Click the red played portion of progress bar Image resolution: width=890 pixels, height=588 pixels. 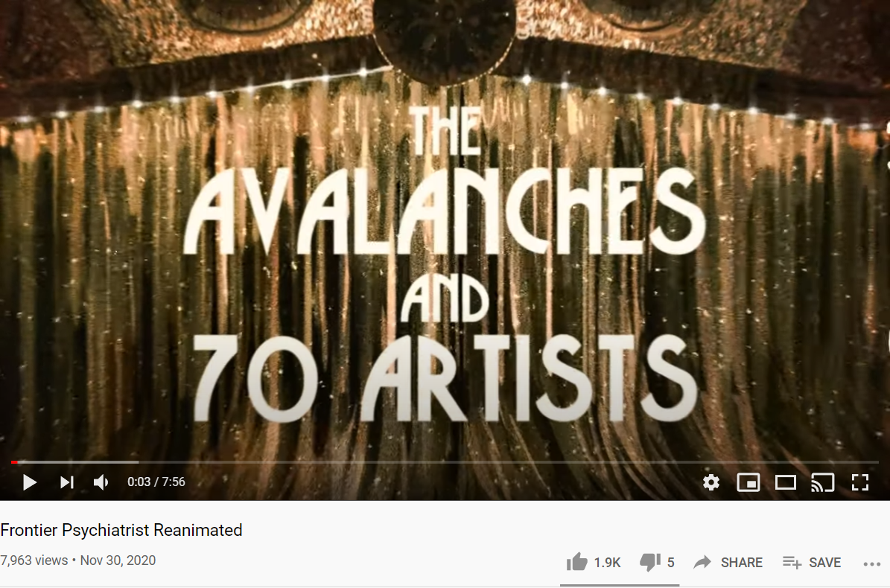coord(14,462)
